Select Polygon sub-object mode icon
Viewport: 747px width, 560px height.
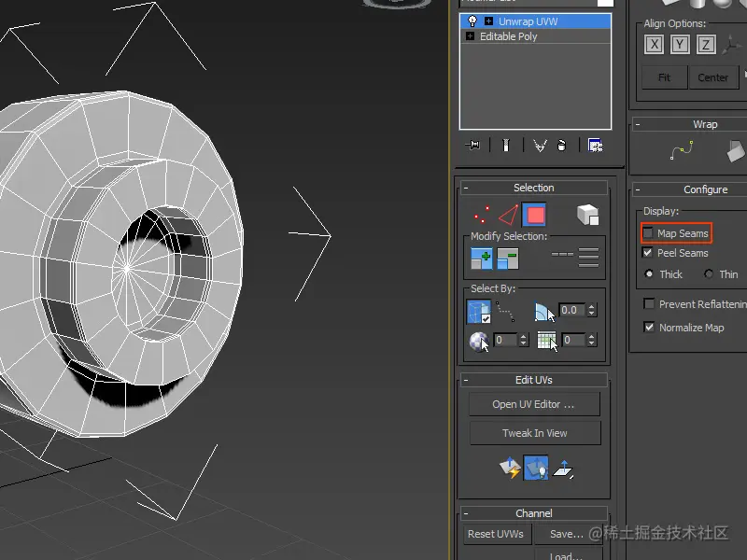coord(534,215)
